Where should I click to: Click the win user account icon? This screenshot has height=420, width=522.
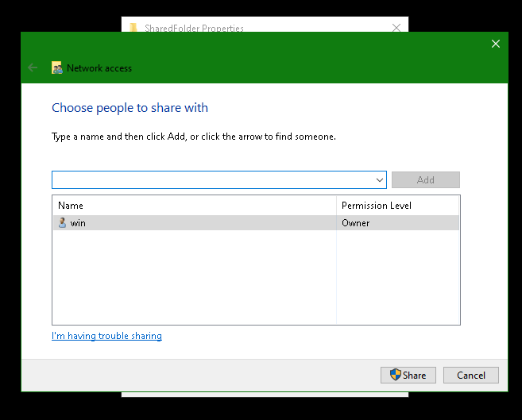62,222
